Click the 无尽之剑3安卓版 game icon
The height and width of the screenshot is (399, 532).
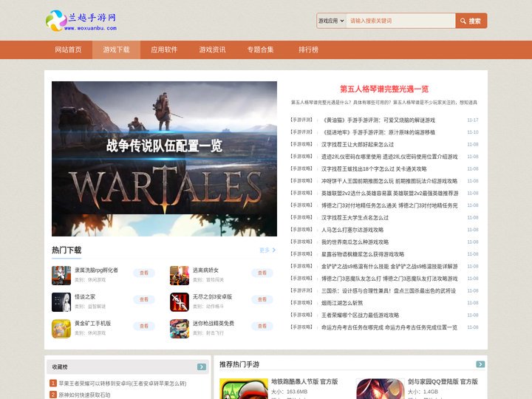coord(180,302)
